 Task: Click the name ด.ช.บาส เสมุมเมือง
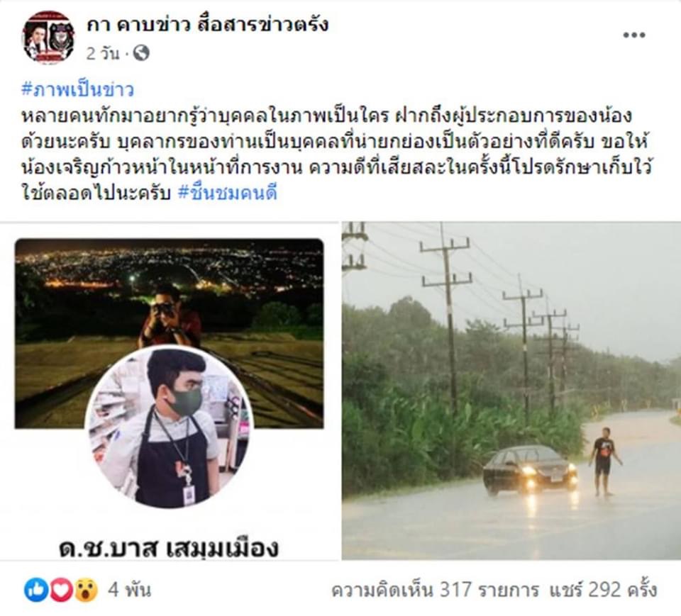click(169, 547)
